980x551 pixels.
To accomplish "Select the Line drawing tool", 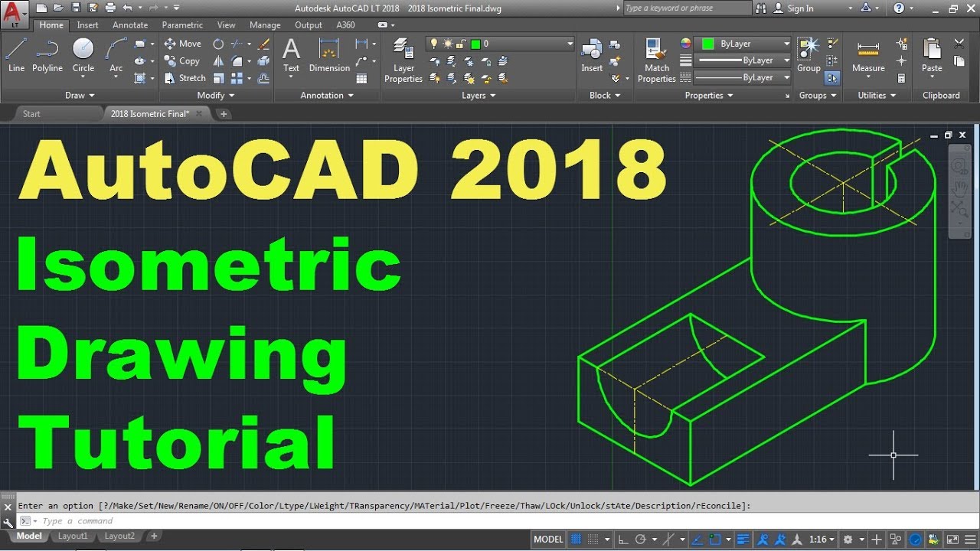I will click(16, 54).
